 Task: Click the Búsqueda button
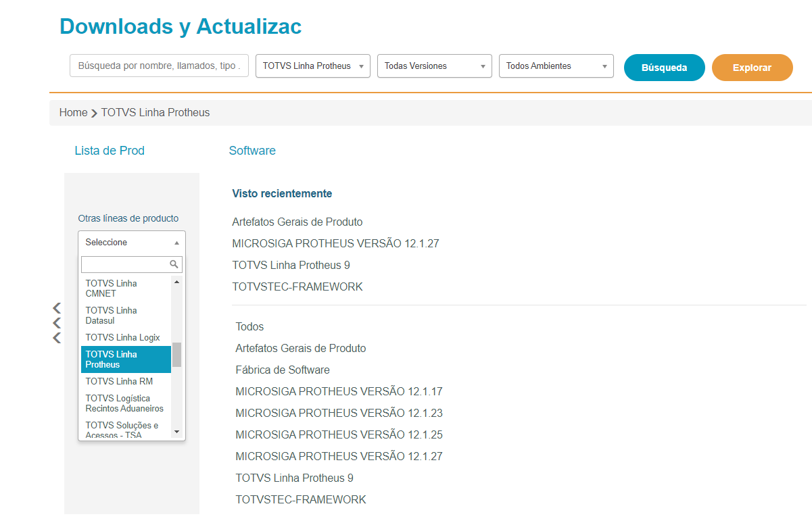point(665,68)
